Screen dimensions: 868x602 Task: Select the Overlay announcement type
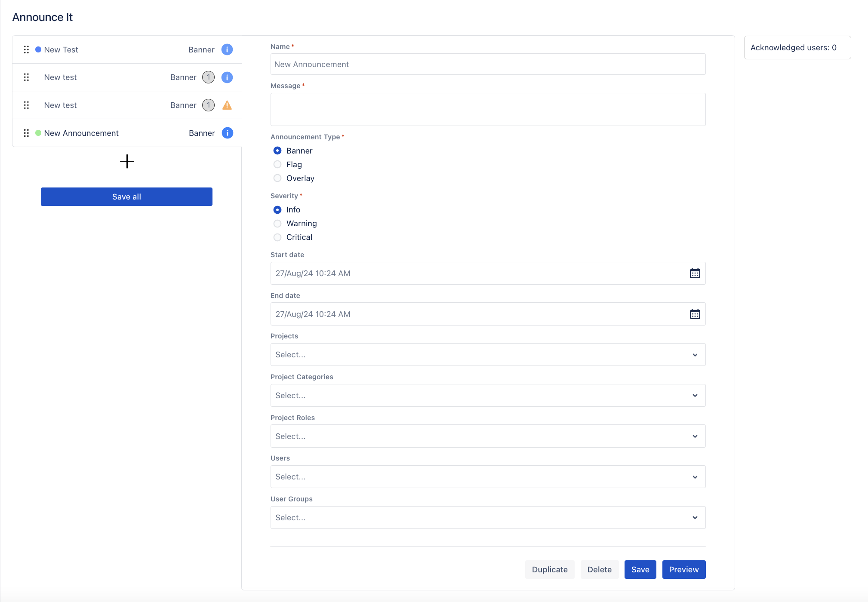click(x=277, y=178)
